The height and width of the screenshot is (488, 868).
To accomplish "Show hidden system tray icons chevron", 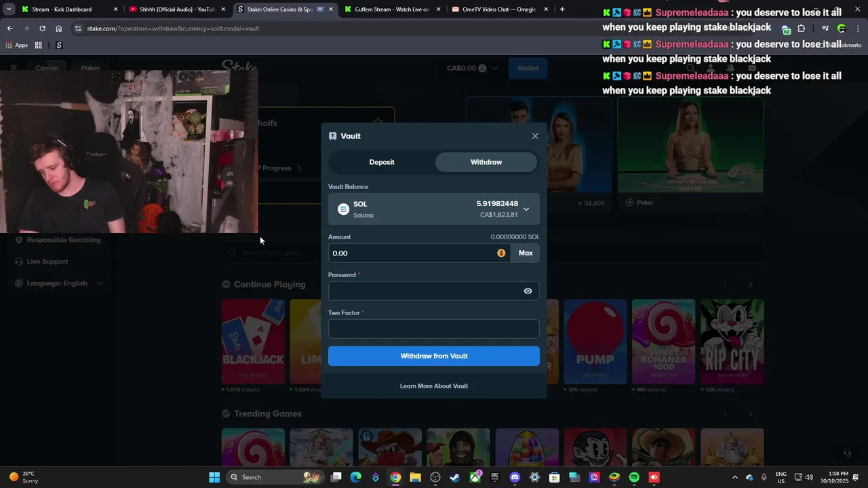I will coord(734,477).
